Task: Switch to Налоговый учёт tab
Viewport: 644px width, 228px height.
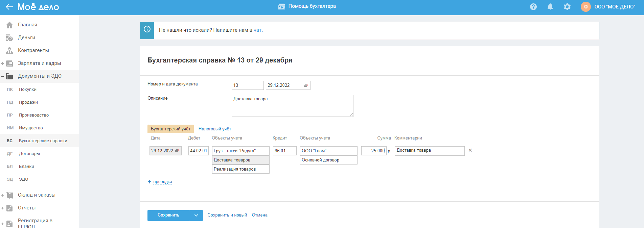Action: [215, 129]
